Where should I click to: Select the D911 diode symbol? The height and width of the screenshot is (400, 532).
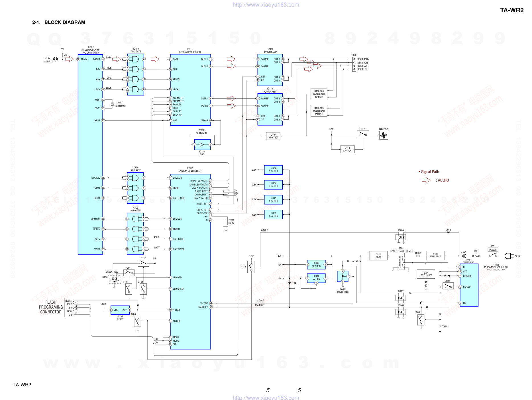(448, 232)
